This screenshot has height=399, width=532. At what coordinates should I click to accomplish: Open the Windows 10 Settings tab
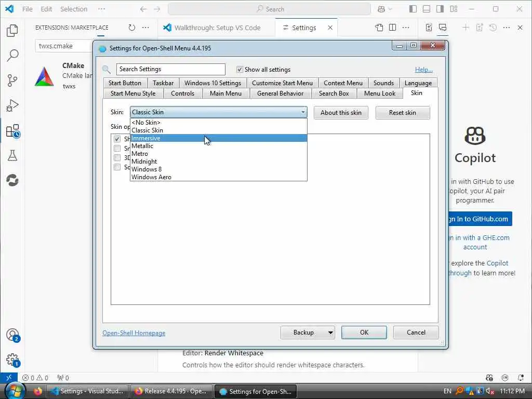(x=212, y=83)
